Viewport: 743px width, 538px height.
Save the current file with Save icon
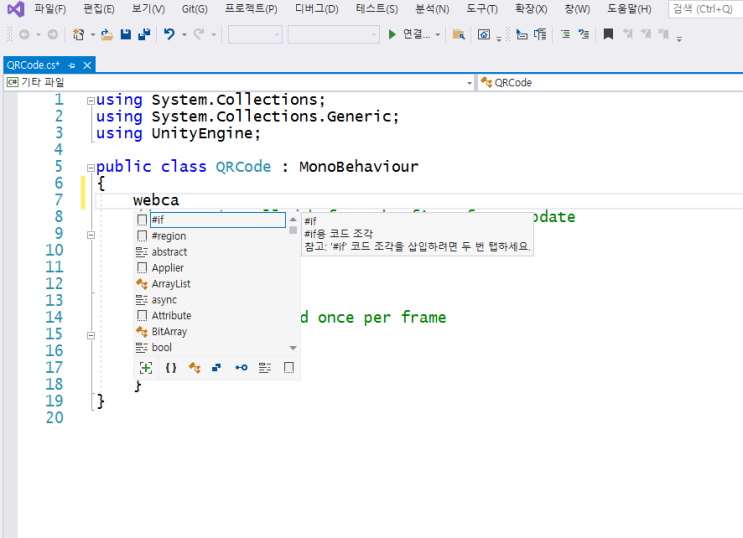126,34
